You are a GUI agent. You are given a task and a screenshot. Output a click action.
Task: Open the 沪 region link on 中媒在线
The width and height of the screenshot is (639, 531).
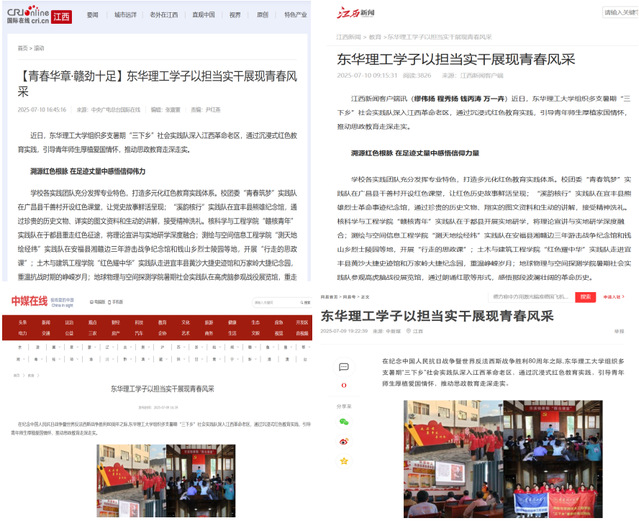tap(162, 347)
